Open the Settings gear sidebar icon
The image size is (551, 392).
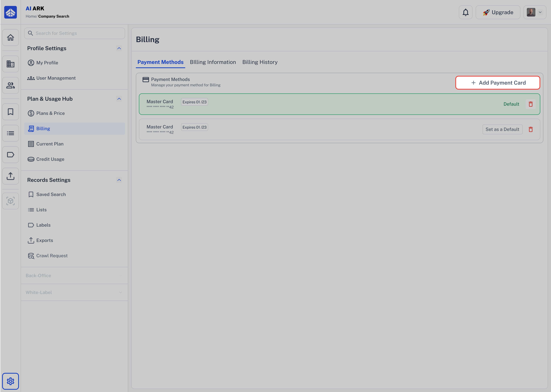(10, 381)
